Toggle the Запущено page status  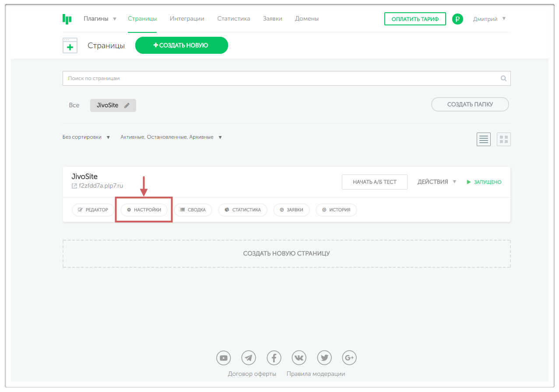pyautogui.click(x=484, y=182)
